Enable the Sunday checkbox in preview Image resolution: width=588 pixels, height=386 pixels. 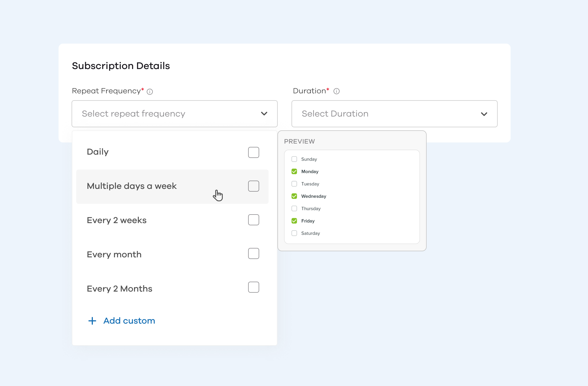[x=294, y=159]
